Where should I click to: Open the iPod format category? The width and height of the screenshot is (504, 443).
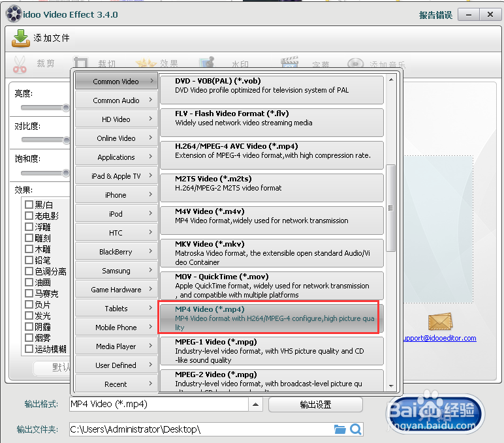pos(116,214)
